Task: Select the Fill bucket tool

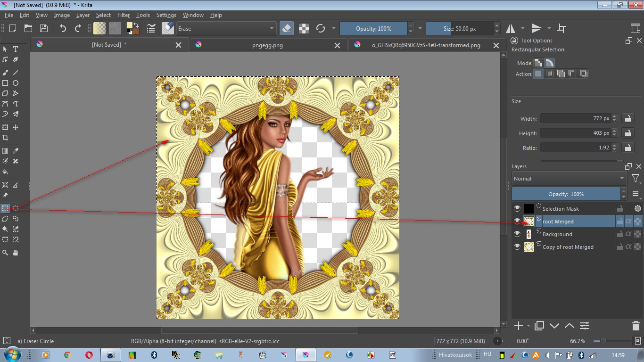Action: coord(5,172)
